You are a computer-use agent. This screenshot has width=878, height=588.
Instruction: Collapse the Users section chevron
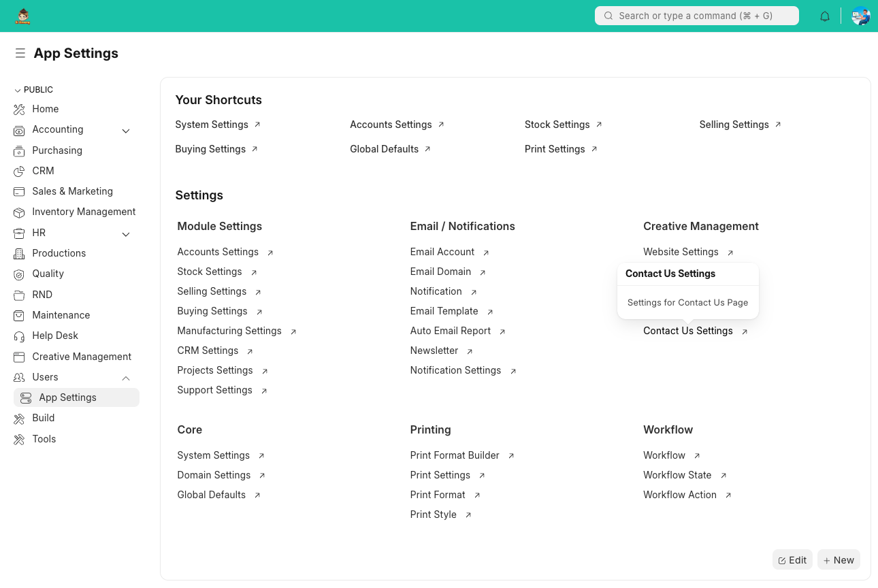click(126, 378)
